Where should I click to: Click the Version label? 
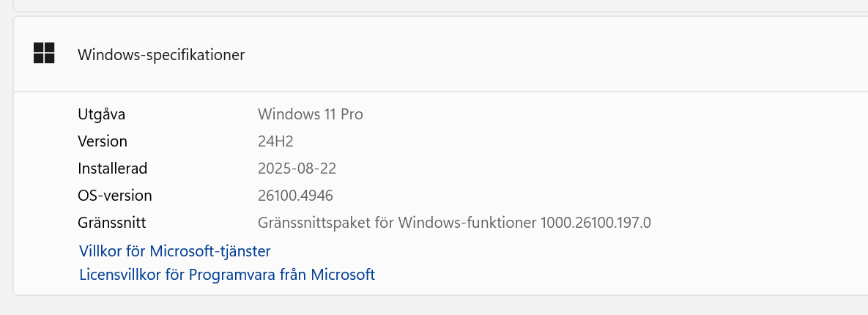tap(103, 141)
